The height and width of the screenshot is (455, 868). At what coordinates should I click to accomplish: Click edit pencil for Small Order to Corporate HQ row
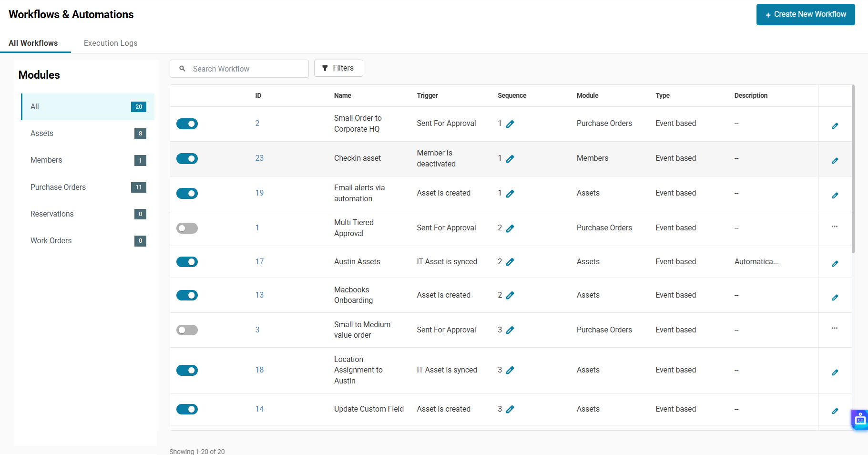(x=835, y=126)
